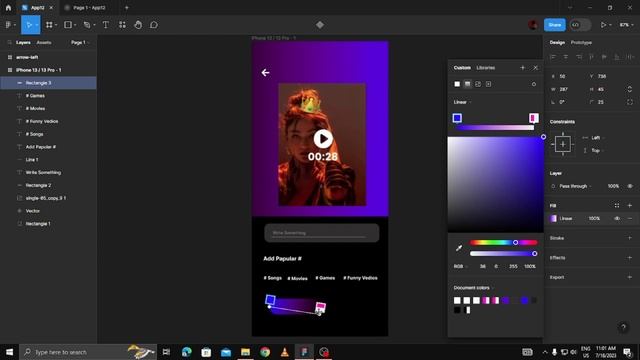Add an effect with plus
The image size is (640, 360).
coord(630,258)
